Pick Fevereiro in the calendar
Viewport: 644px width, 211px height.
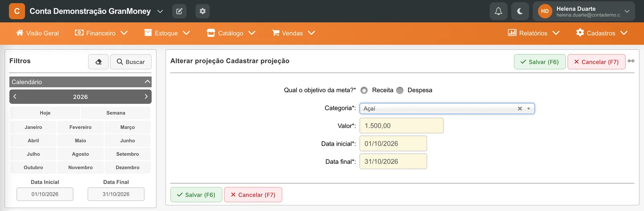pos(80,127)
